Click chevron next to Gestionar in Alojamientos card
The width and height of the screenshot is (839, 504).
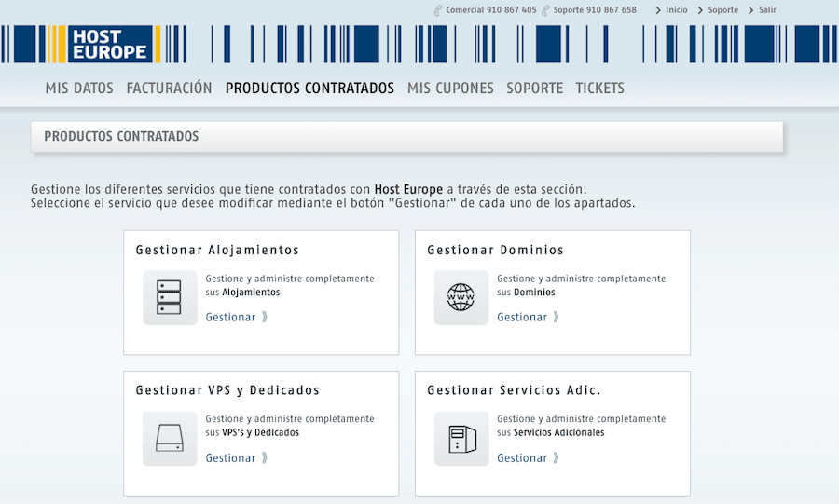tap(265, 317)
